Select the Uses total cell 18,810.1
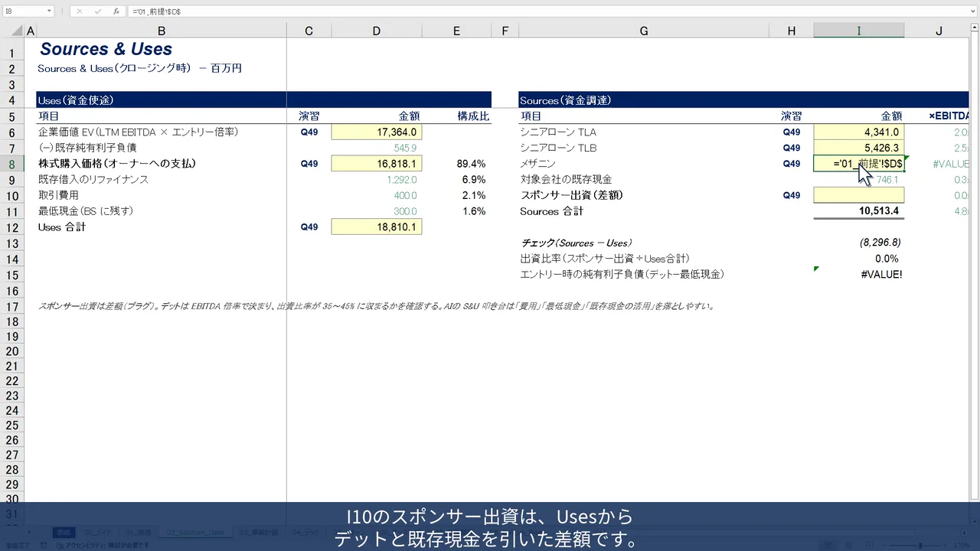 (377, 227)
